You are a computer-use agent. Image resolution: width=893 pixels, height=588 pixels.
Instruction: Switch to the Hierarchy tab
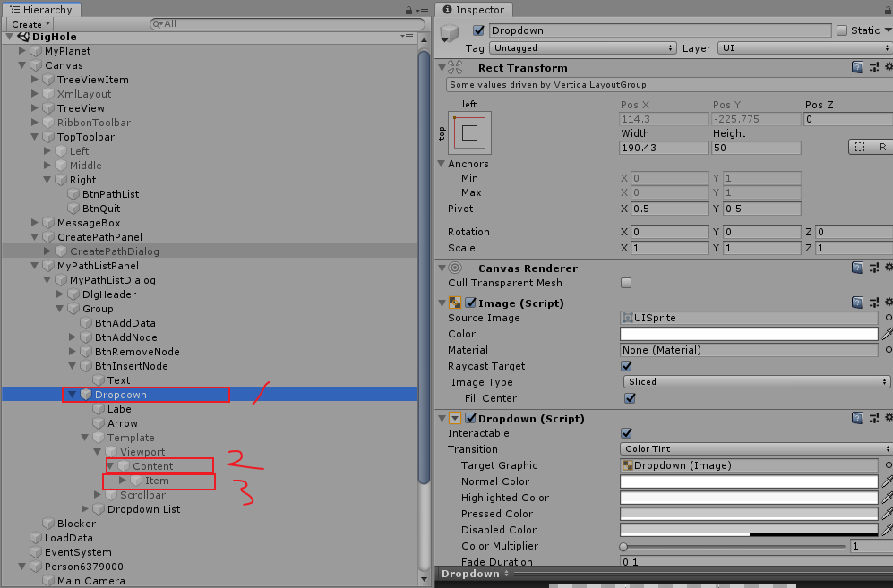[41, 10]
